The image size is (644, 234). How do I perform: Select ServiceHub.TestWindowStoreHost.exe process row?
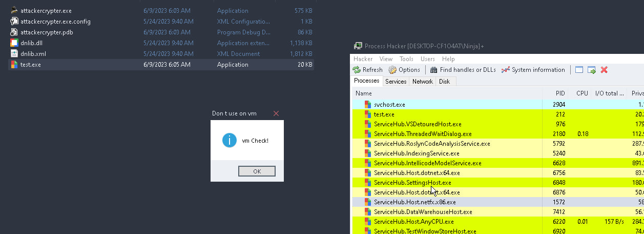pos(497,231)
